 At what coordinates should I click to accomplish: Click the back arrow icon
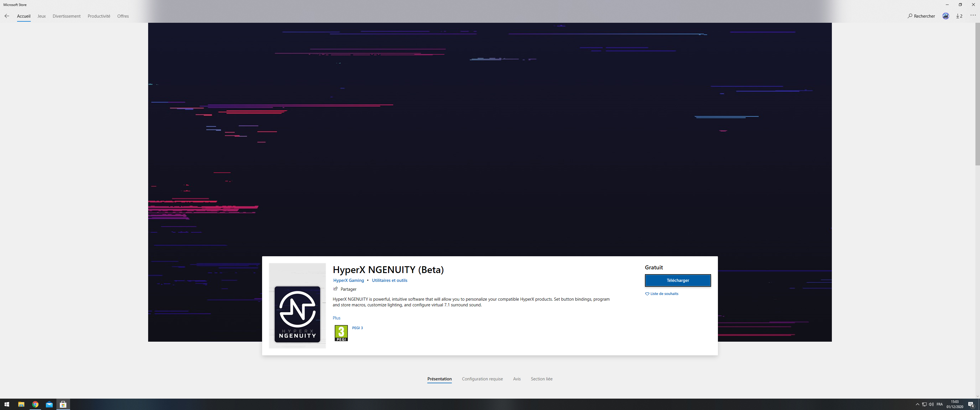click(7, 16)
